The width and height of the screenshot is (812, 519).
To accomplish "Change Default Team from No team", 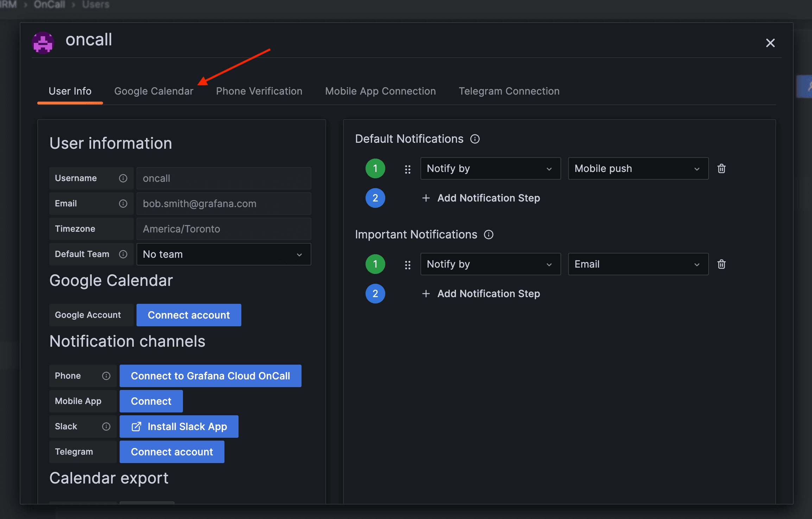I will tap(223, 254).
